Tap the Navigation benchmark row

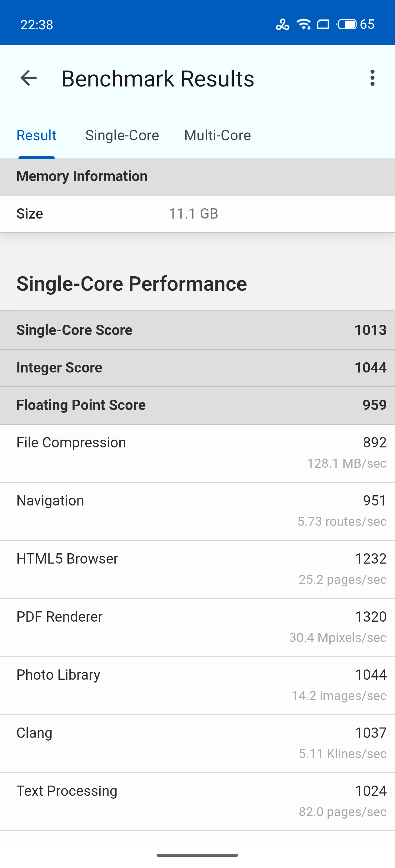[x=197, y=511]
